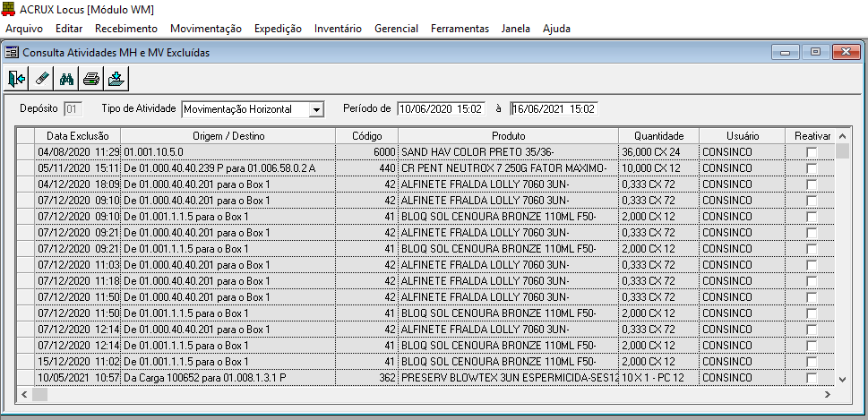Click the Código column header

click(x=367, y=135)
